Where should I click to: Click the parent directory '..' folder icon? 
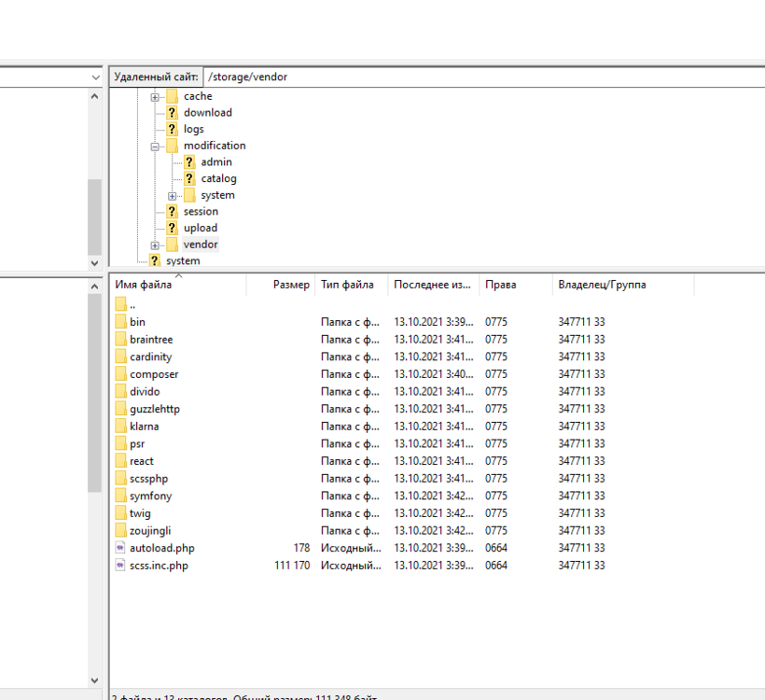click(122, 303)
